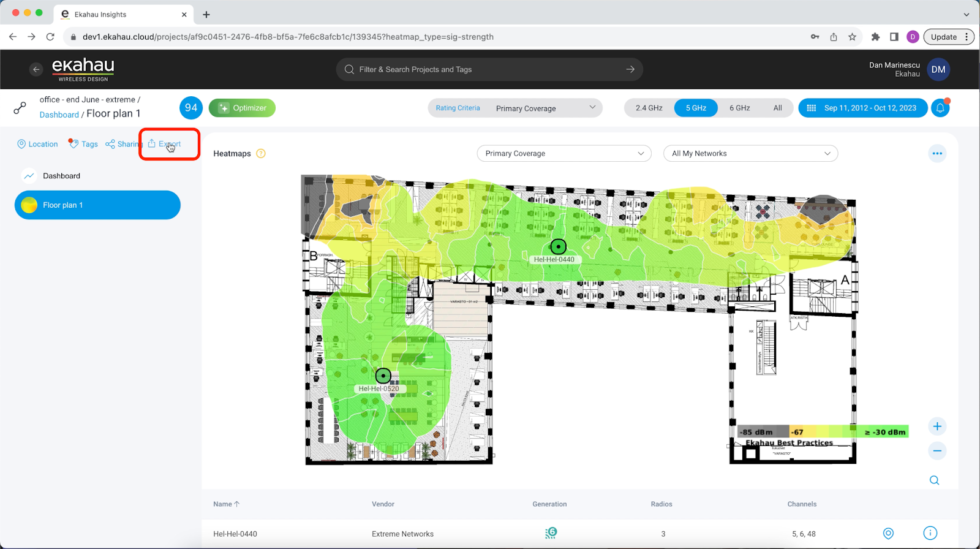This screenshot has width=980, height=549.
Task: Click the magnifier icon below zoom controls
Action: click(x=934, y=480)
